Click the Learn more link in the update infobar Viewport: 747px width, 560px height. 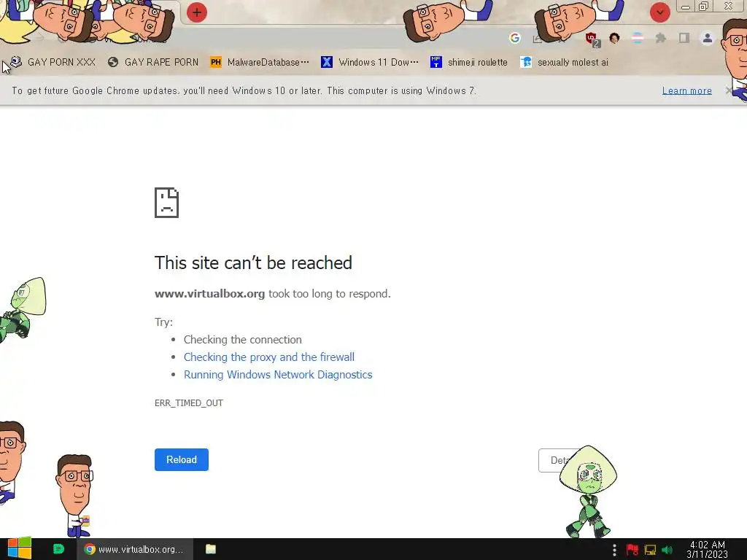point(687,90)
